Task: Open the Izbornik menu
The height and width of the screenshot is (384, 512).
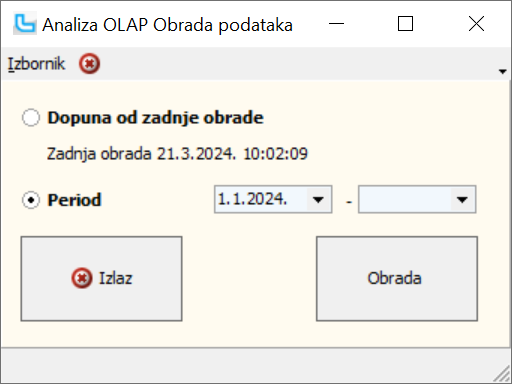Action: pos(36,64)
